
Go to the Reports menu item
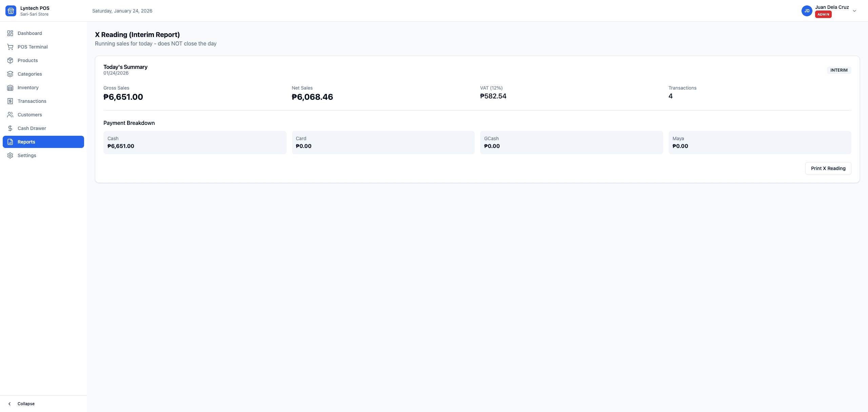pos(43,142)
